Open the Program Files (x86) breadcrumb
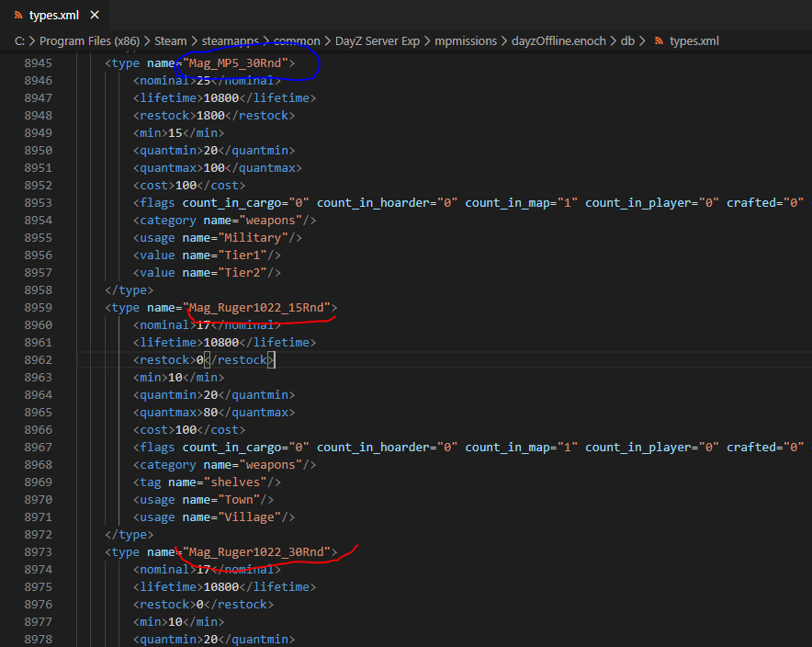The height and width of the screenshot is (647, 812). tap(90, 41)
